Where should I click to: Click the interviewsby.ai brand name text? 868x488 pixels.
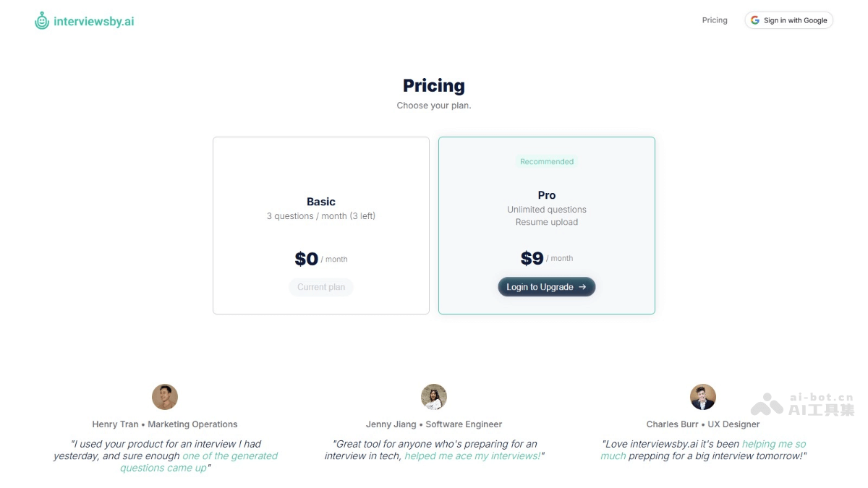(94, 21)
